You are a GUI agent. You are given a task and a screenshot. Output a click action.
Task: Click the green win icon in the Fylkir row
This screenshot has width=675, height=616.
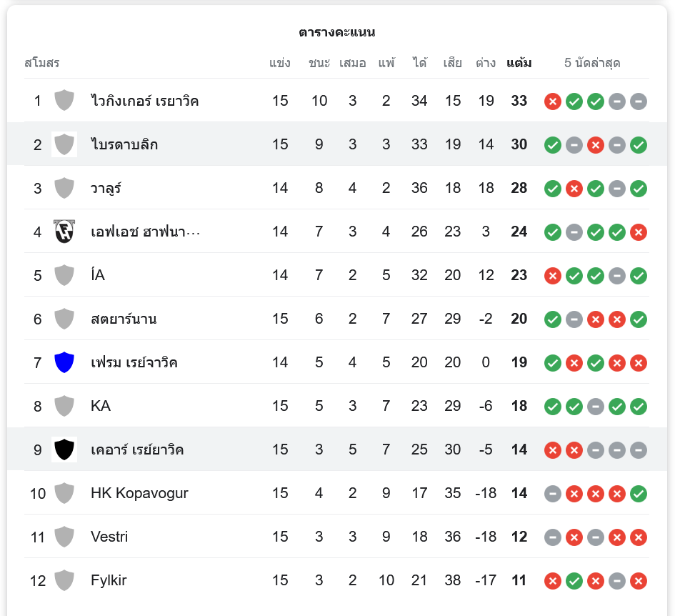tap(574, 581)
